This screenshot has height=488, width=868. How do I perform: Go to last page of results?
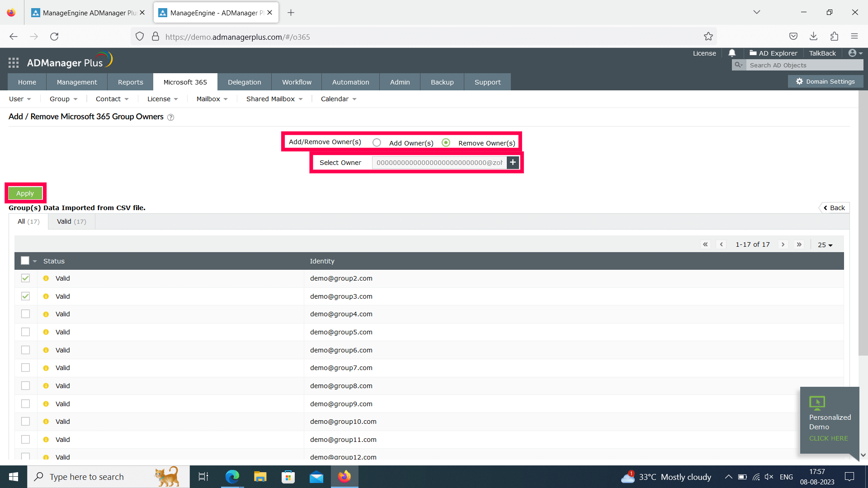[799, 244]
